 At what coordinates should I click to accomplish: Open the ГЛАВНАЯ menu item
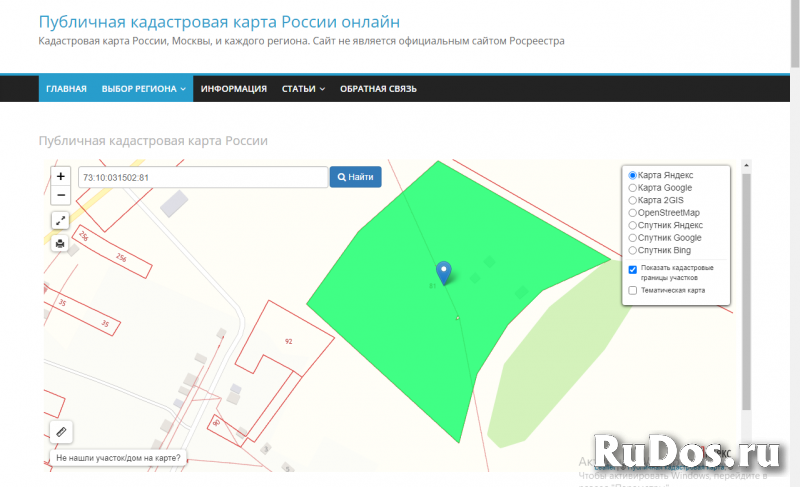coord(66,89)
